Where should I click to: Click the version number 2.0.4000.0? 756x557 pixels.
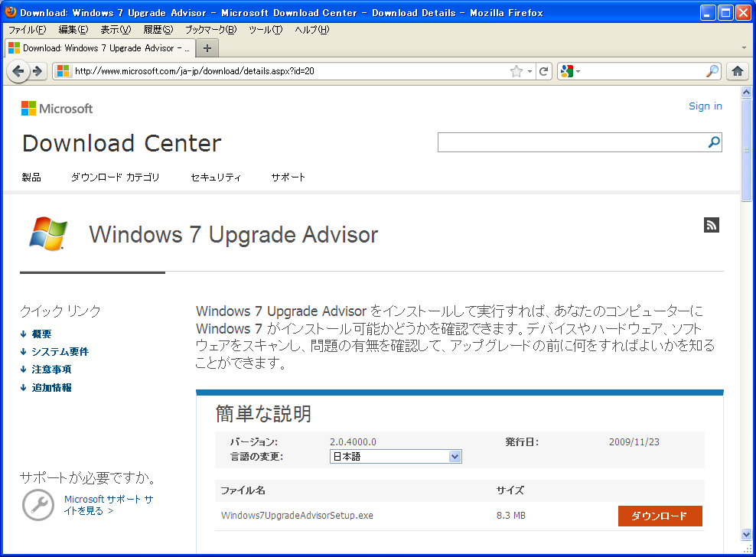353,441
